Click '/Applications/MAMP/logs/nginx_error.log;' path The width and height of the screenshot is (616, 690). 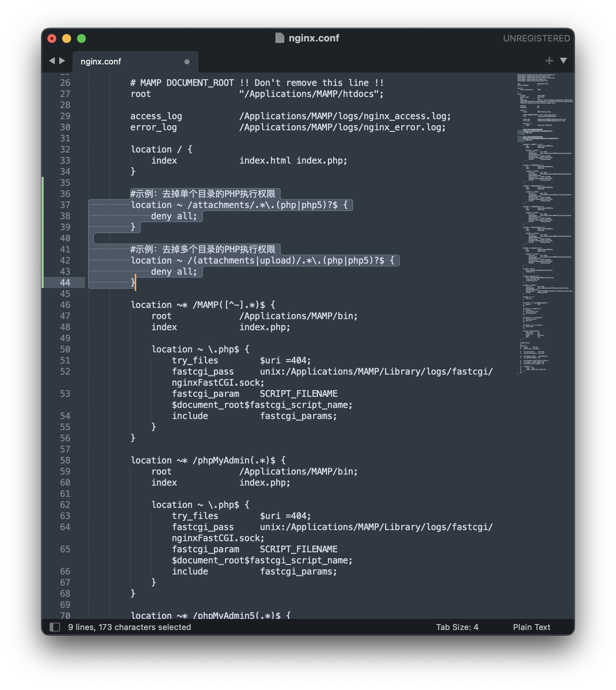pyautogui.click(x=342, y=127)
